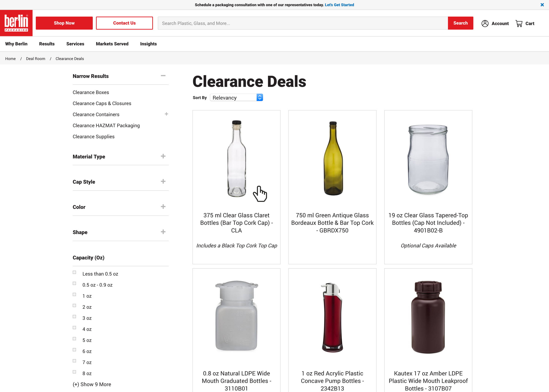Open 0.8 oz Natural LDPE Wide Mouth title
This screenshot has width=549, height=392.
pyautogui.click(x=237, y=381)
